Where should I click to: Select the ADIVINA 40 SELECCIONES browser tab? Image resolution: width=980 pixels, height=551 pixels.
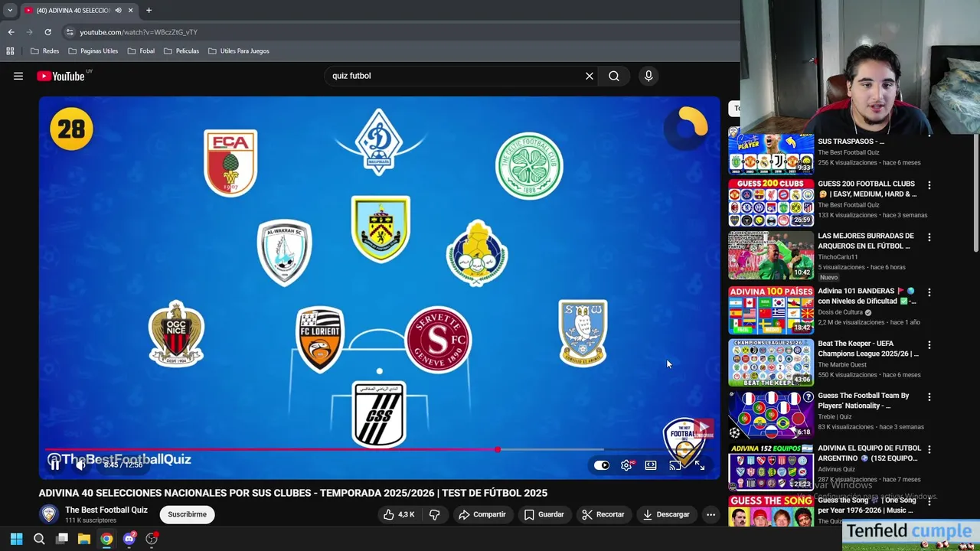click(x=73, y=10)
